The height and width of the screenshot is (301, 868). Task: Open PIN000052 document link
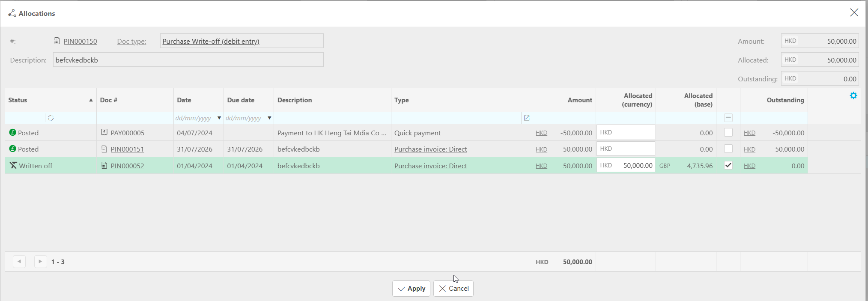tap(127, 166)
